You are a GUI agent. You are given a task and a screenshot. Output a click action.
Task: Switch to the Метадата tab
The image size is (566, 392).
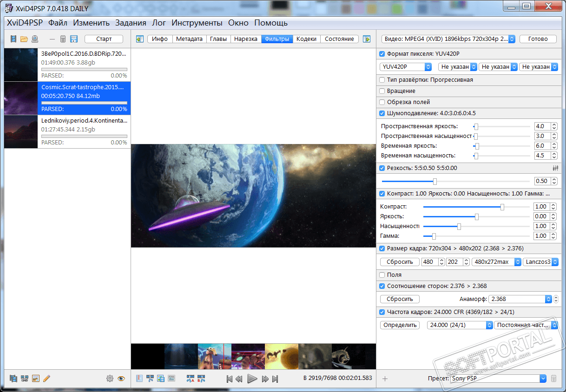189,39
